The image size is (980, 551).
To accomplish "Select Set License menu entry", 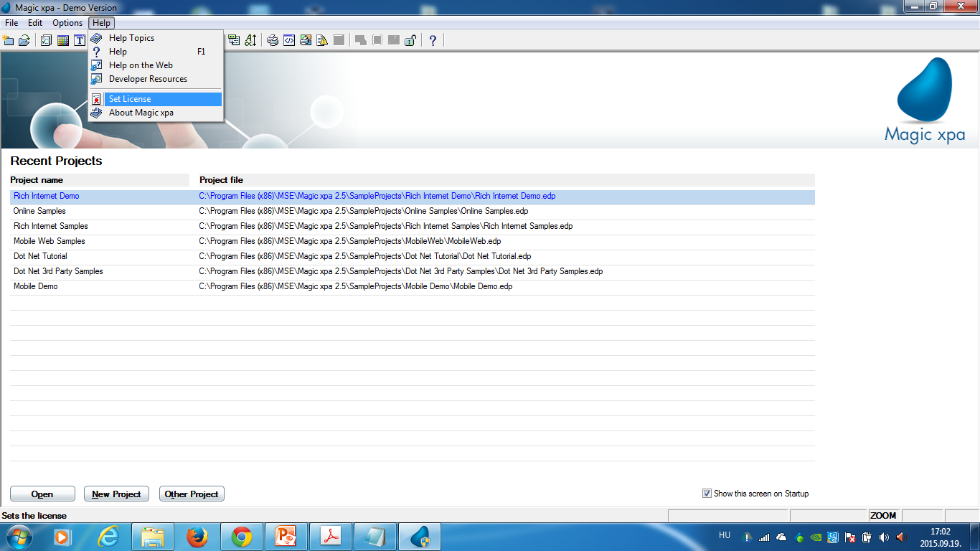I will pyautogui.click(x=156, y=99).
